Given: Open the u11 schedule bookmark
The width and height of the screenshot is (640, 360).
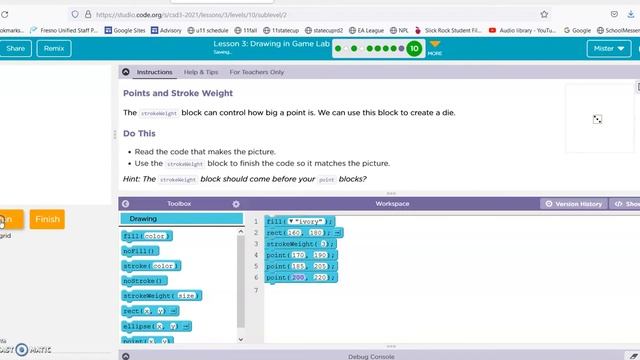Looking at the screenshot, I should pyautogui.click(x=208, y=30).
